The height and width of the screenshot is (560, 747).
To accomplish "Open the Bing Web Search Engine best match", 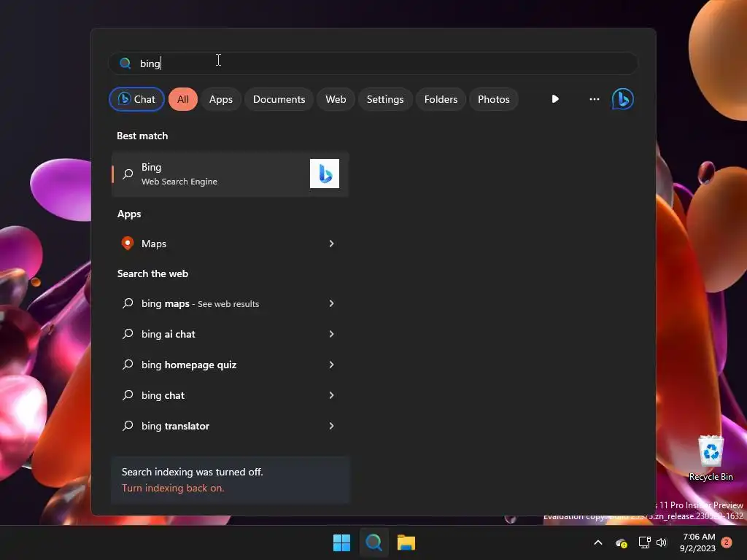I will 230,174.
